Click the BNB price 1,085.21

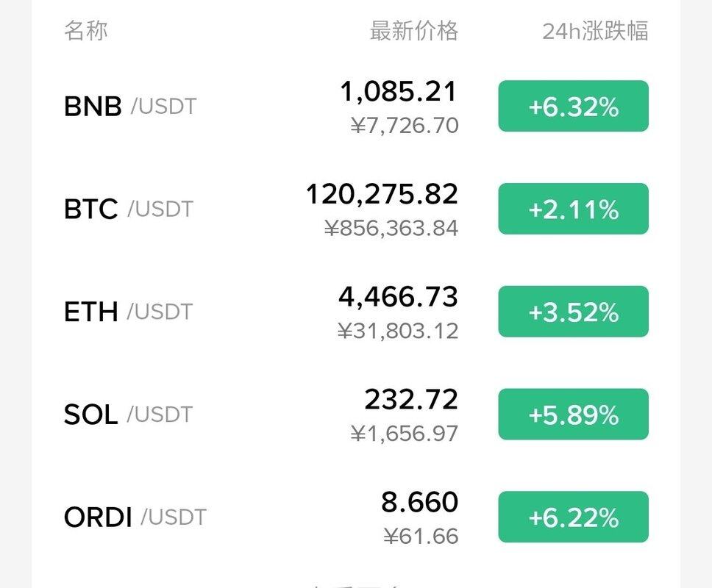pos(398,92)
